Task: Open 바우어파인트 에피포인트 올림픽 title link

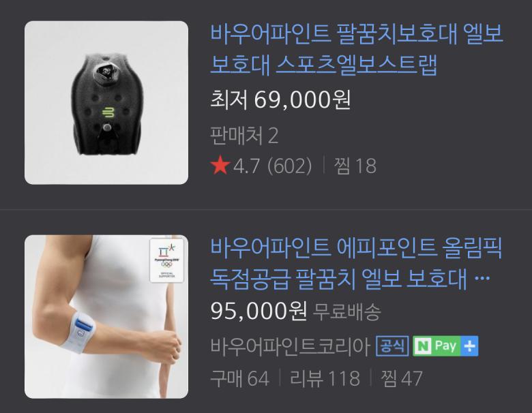Action: point(356,264)
